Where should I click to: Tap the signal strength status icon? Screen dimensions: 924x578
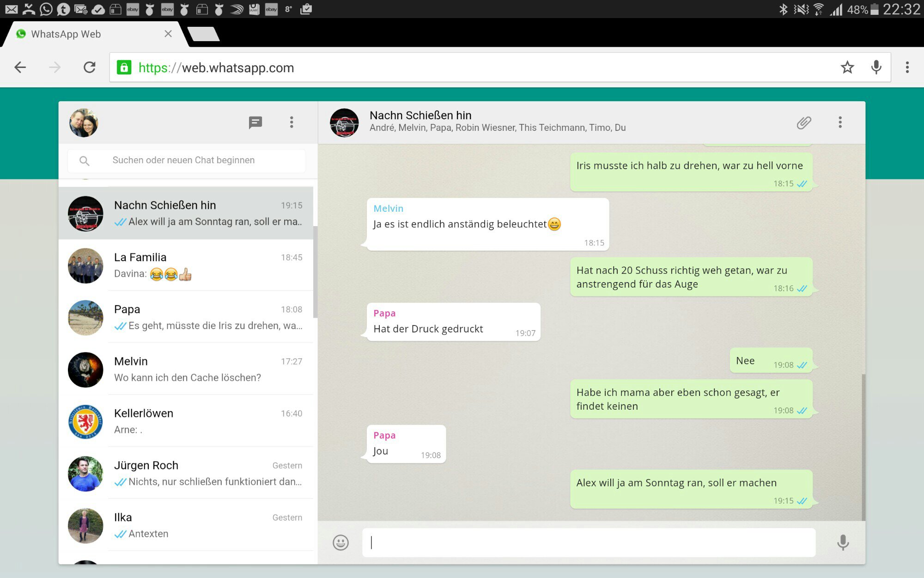pyautogui.click(x=837, y=9)
